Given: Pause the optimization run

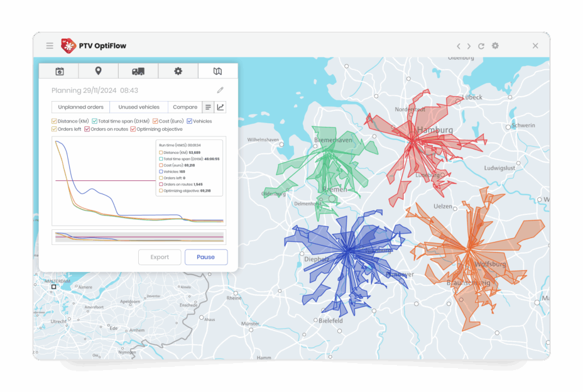Looking at the screenshot, I should [x=205, y=257].
